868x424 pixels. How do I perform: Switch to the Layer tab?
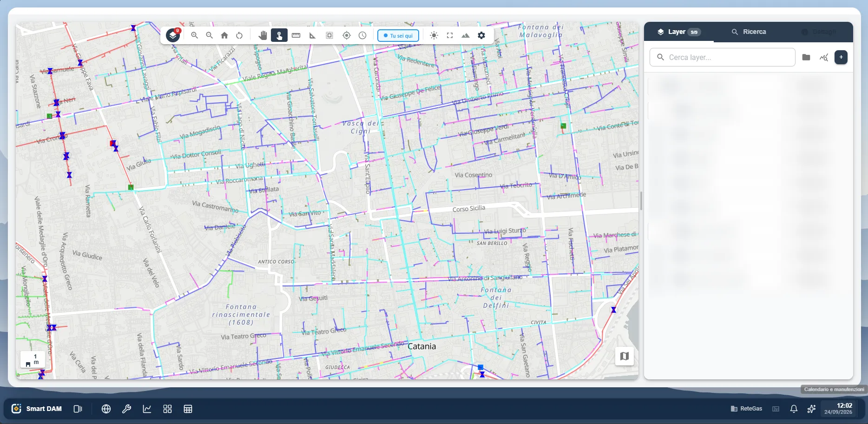679,32
